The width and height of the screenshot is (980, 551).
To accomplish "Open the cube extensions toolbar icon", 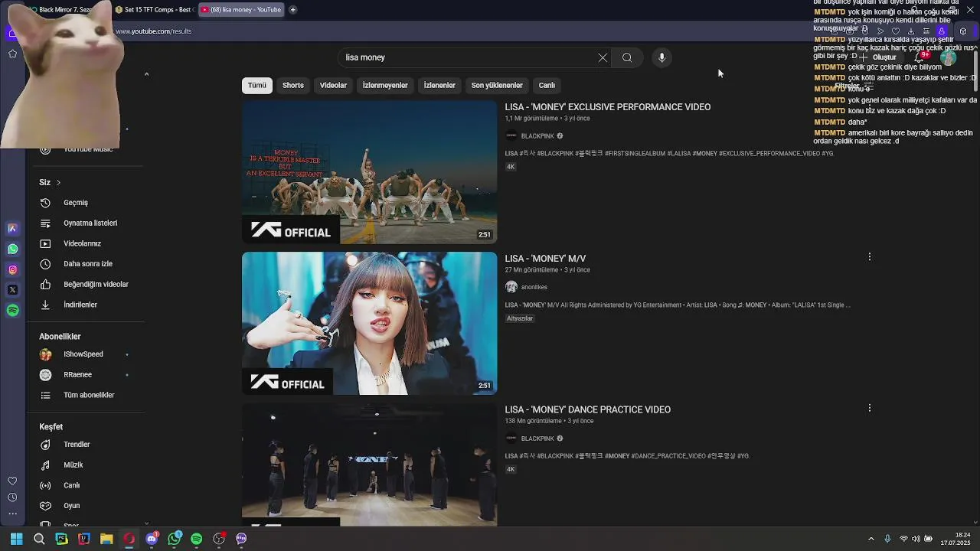I will tap(963, 31).
